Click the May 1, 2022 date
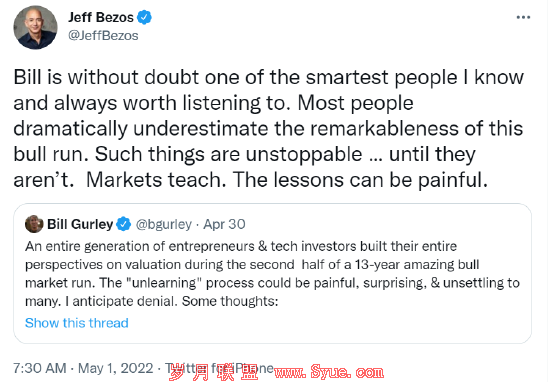 point(115,368)
